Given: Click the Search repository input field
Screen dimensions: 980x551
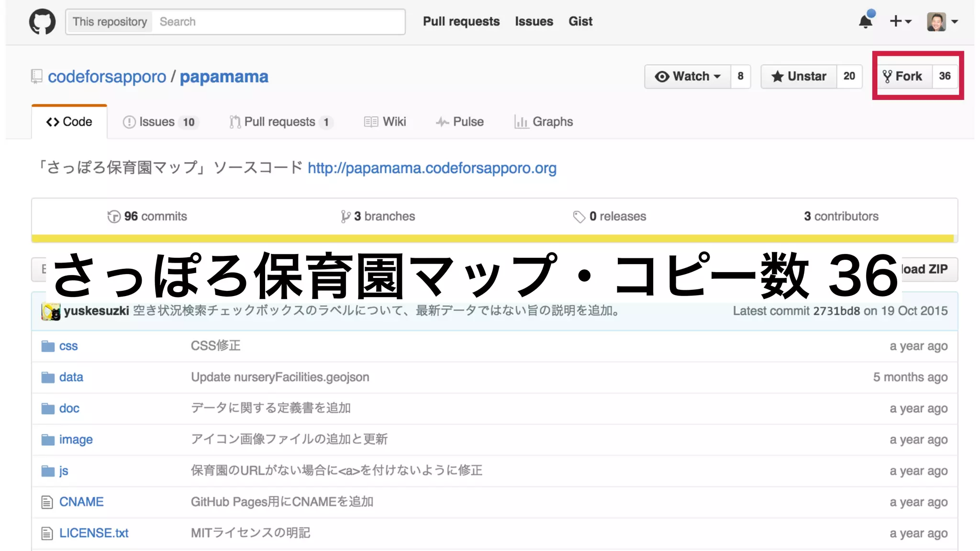Looking at the screenshot, I should coord(279,22).
